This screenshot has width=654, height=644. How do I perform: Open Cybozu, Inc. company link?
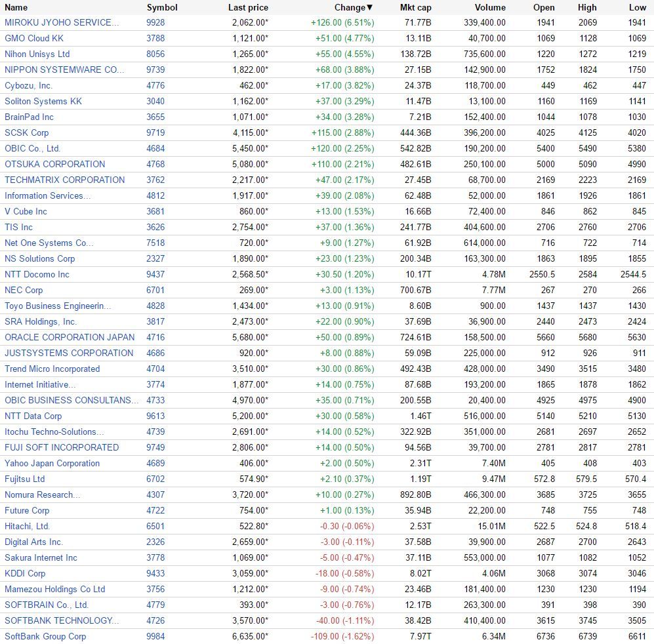click(x=28, y=85)
